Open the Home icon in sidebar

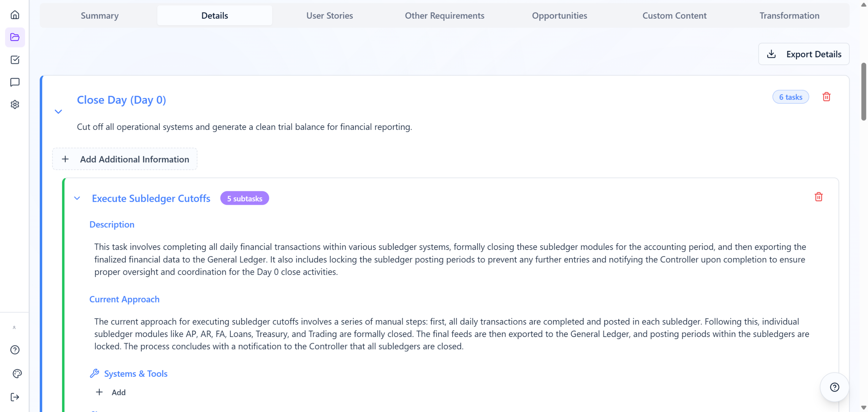(15, 15)
